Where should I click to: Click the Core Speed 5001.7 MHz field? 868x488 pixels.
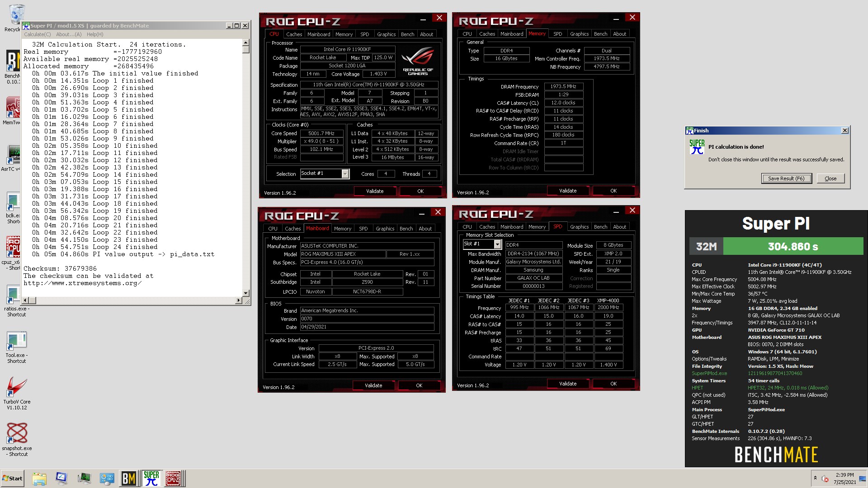321,133
